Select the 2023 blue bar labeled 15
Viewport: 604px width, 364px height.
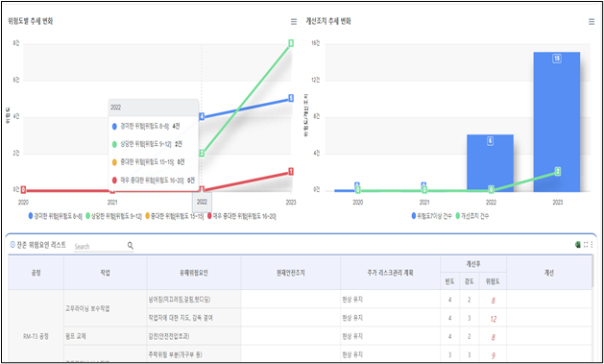(x=557, y=122)
